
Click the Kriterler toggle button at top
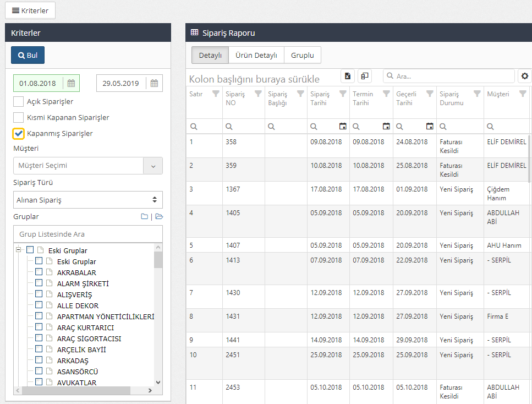30,10
